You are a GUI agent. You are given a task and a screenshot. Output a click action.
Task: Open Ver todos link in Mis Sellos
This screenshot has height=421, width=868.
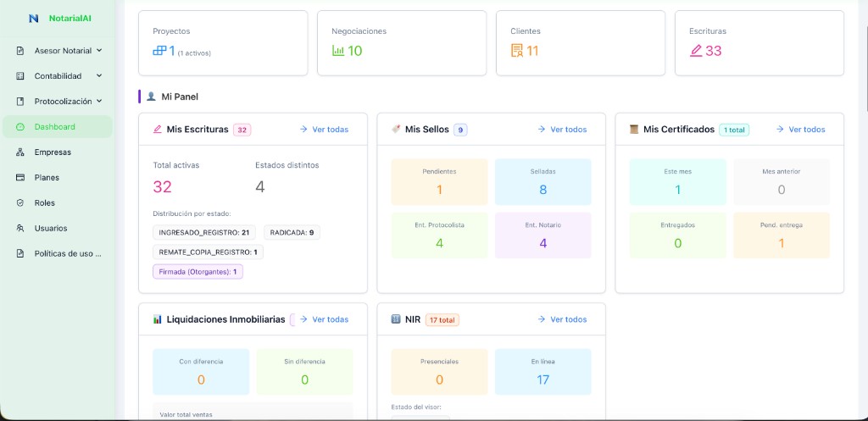[x=562, y=130]
